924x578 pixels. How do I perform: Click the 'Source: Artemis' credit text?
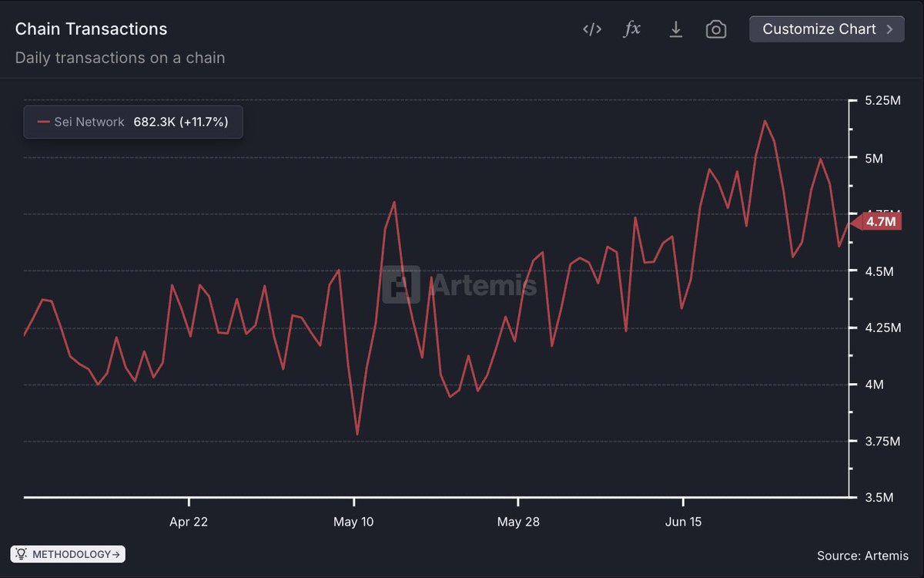(862, 556)
